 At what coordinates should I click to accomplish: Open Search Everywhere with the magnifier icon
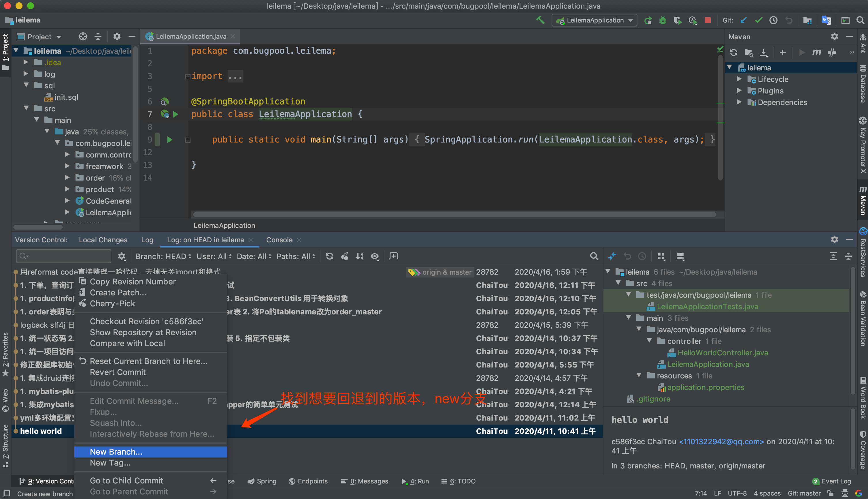pyautogui.click(x=861, y=20)
